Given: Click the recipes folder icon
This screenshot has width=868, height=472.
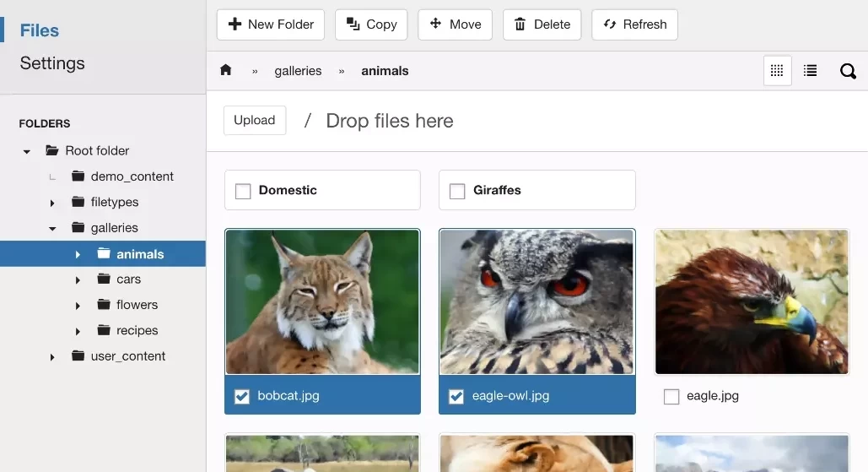Looking at the screenshot, I should (104, 330).
